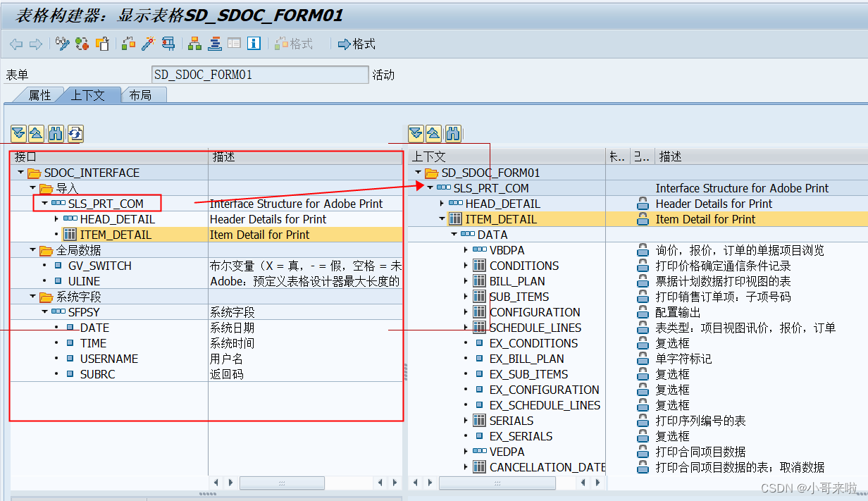Collapse the 系统字段 folder

click(32, 297)
